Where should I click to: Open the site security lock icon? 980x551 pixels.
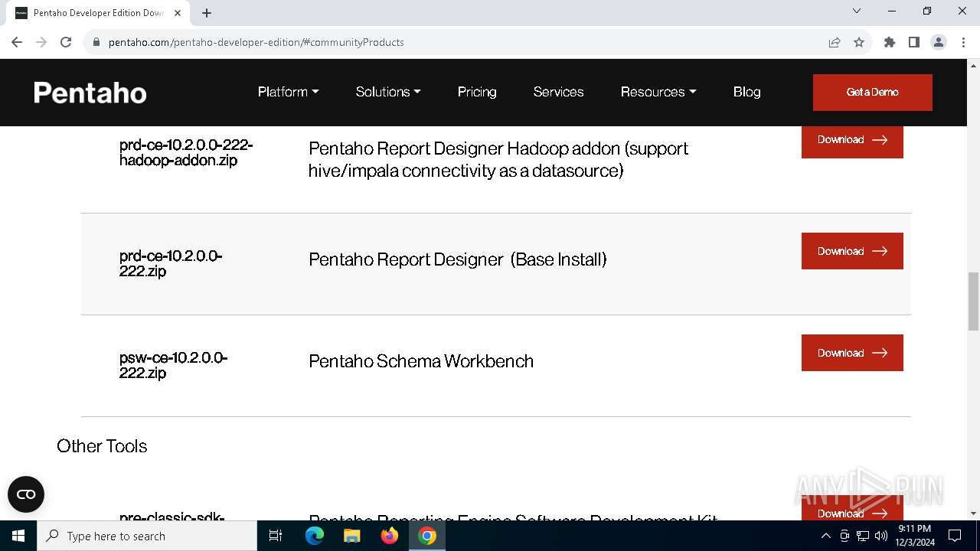96,42
